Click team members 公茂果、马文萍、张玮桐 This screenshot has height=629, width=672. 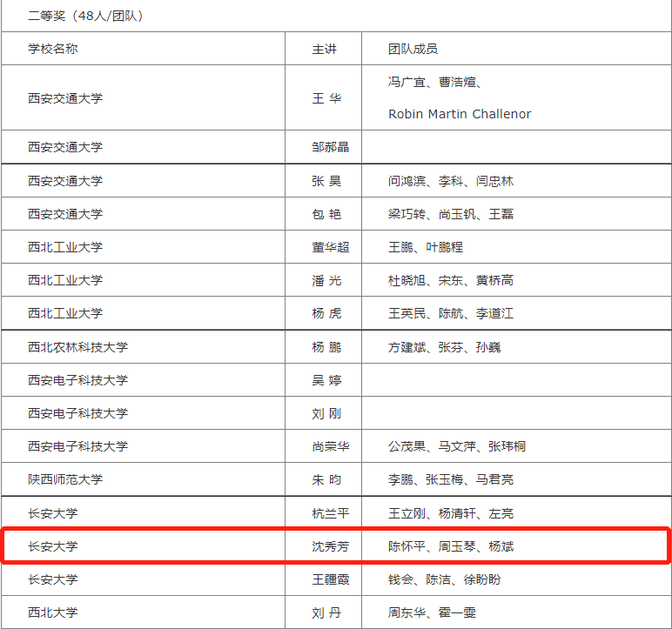click(x=456, y=446)
